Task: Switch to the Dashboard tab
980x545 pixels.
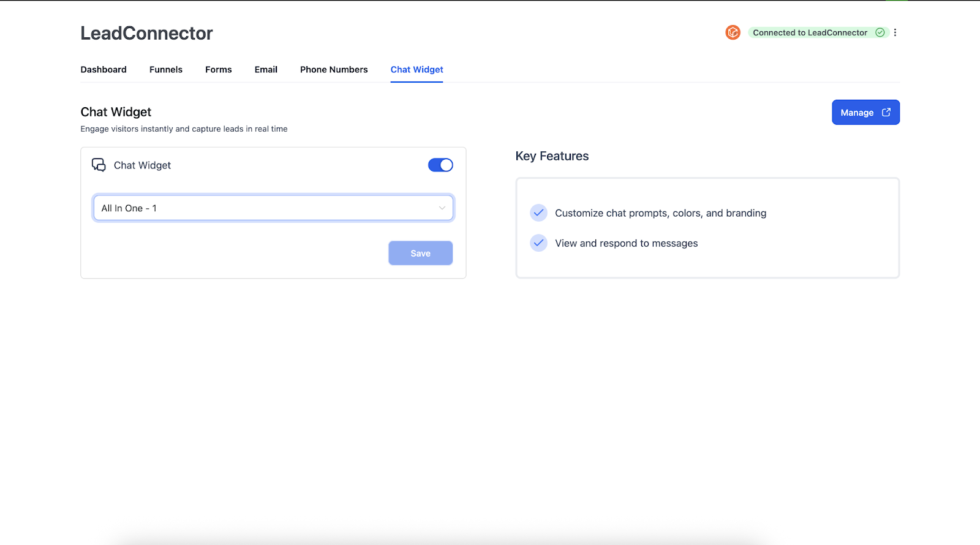Action: (x=104, y=70)
